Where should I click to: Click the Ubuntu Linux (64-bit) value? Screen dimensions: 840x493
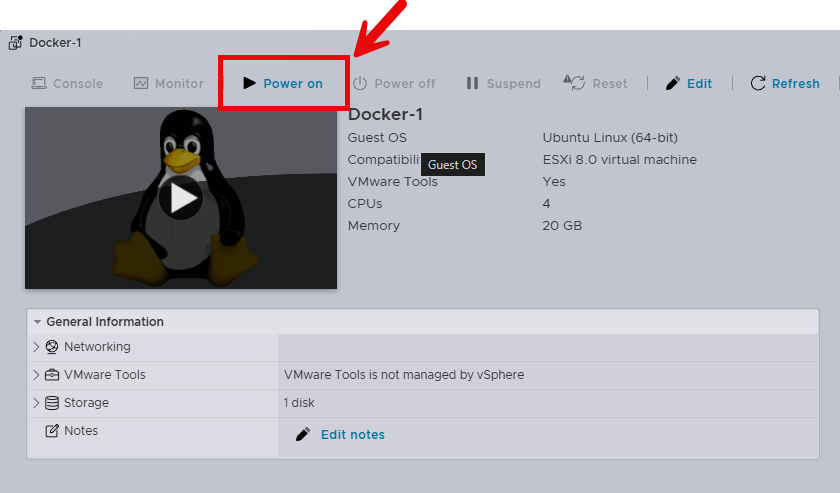(610, 138)
